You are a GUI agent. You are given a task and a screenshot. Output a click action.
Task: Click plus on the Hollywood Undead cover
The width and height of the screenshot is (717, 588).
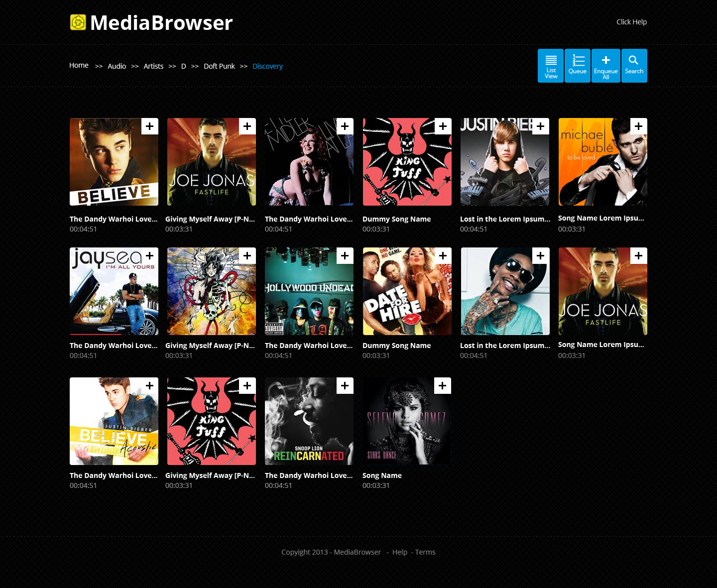coord(345,256)
